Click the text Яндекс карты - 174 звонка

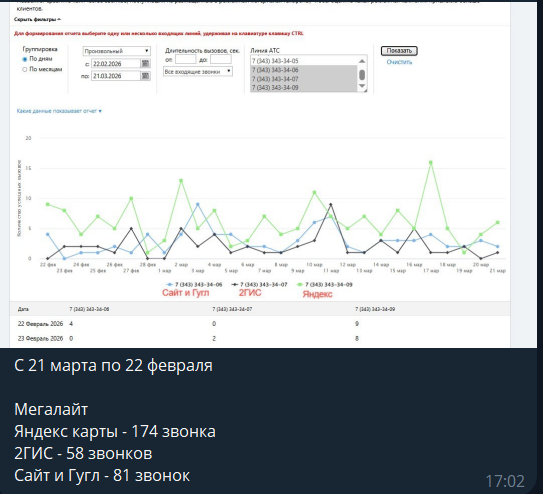click(x=115, y=431)
